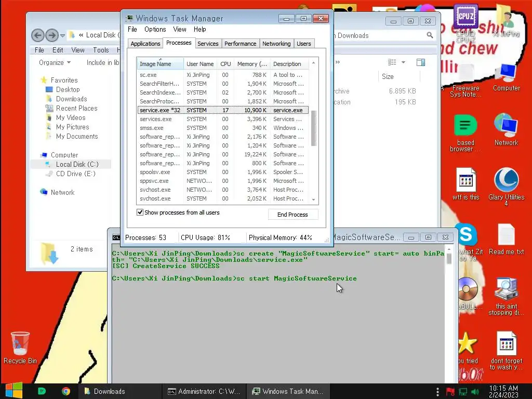Open Explorer Edit menu
Viewport: 532px width, 399px height.
[x=58, y=50]
